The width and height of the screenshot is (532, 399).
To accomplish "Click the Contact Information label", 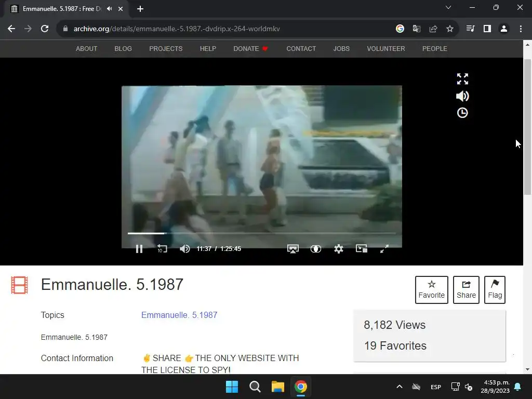I will [x=77, y=358].
